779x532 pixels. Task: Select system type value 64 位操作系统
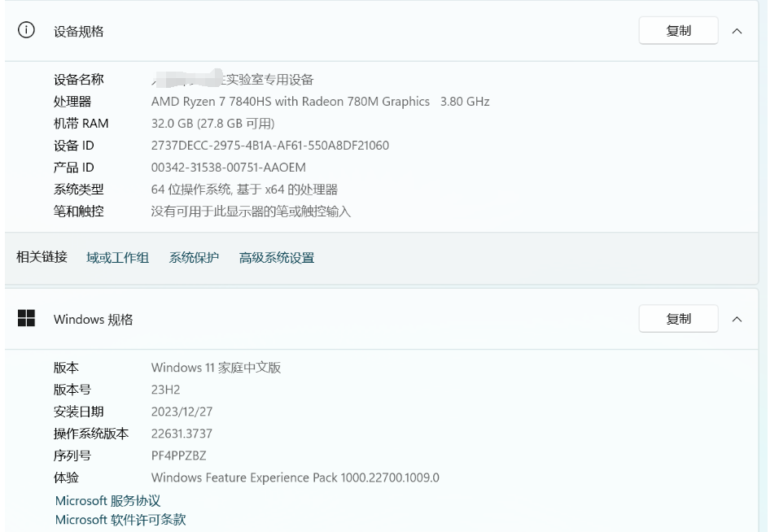click(244, 189)
